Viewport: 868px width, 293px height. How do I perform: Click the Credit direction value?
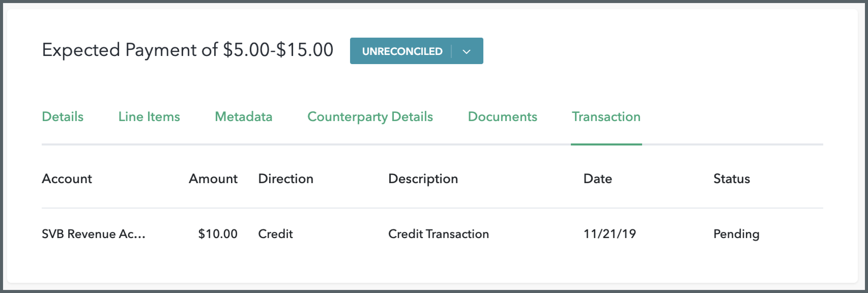pyautogui.click(x=275, y=233)
